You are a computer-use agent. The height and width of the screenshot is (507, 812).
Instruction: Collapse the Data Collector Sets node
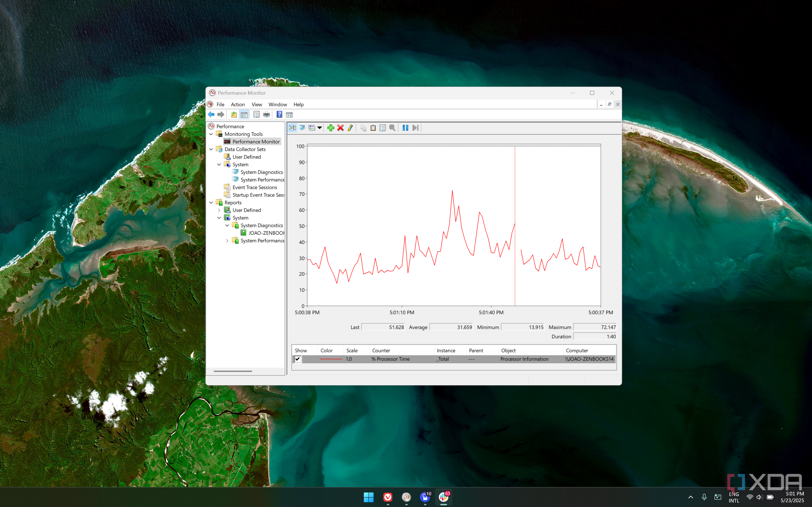click(x=211, y=149)
